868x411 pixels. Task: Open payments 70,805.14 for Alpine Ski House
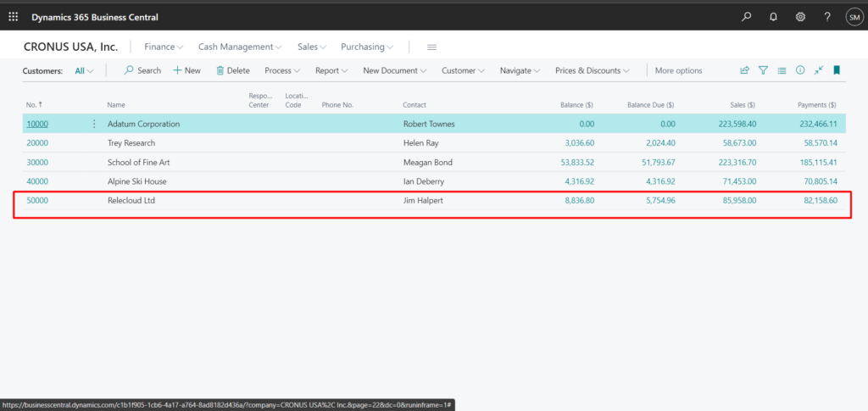[x=821, y=181]
